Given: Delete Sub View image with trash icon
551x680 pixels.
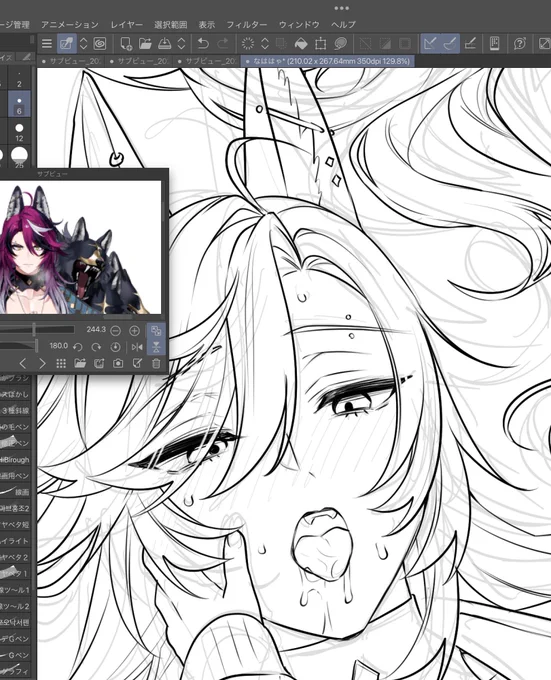Looking at the screenshot, I should tap(156, 363).
